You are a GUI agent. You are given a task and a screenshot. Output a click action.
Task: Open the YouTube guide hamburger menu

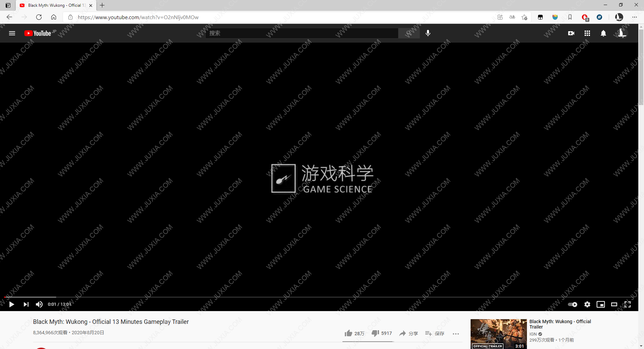coord(12,33)
